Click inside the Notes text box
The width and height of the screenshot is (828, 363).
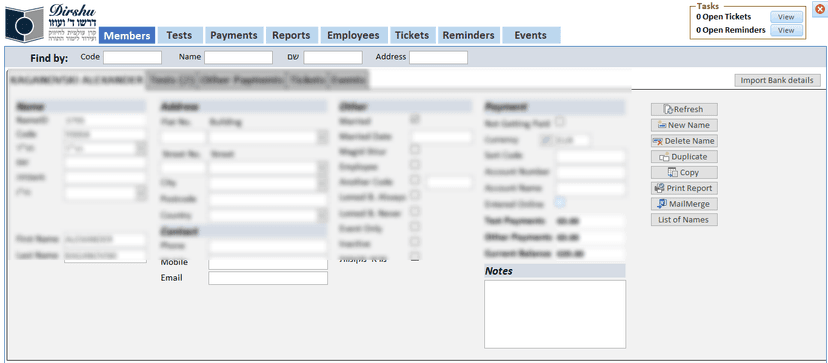coord(555,314)
